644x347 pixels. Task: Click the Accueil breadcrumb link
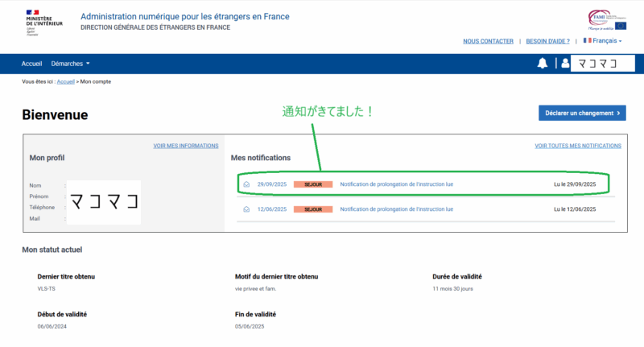click(66, 82)
